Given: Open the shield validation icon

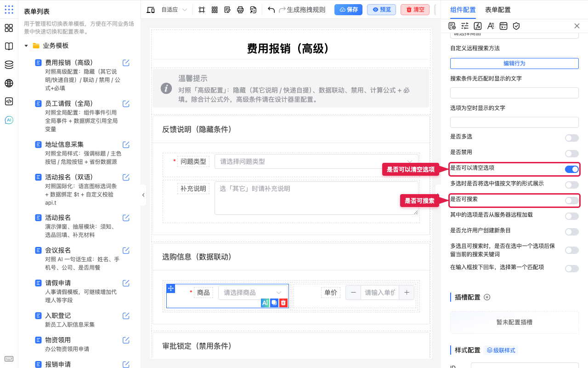Looking at the screenshot, I should [516, 26].
